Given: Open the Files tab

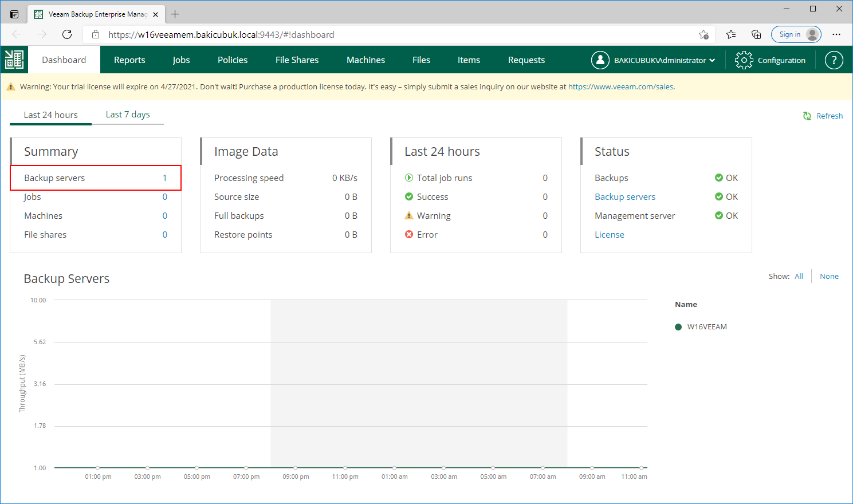Looking at the screenshot, I should (421, 60).
